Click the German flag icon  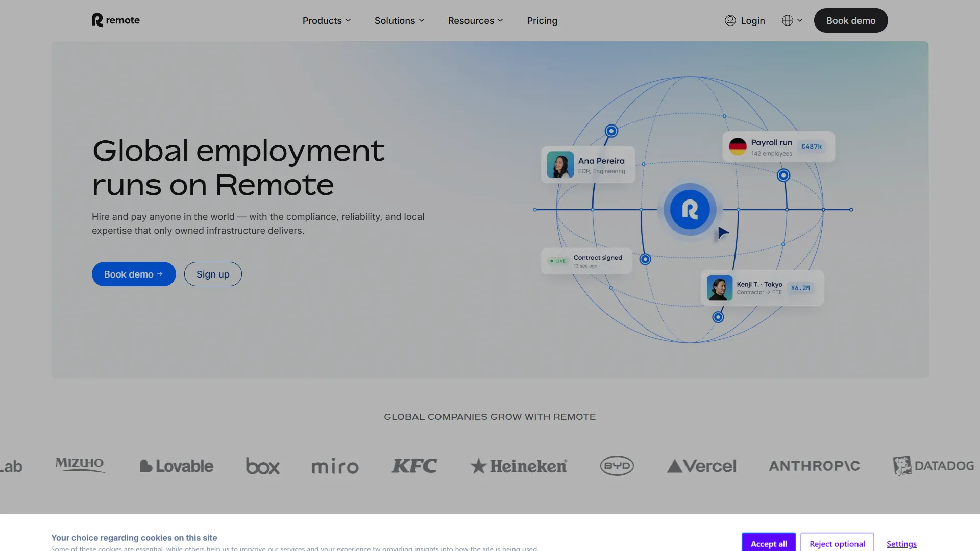tap(738, 147)
